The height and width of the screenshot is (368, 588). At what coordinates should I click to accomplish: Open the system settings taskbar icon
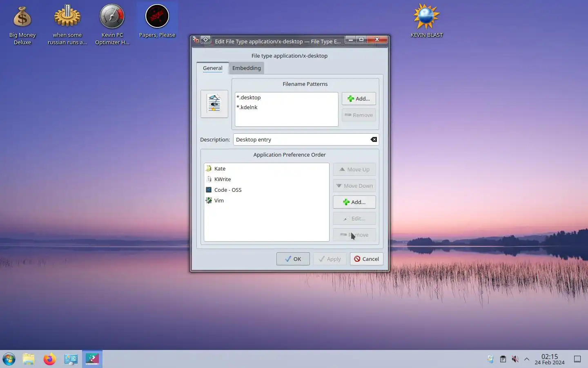(x=71, y=359)
